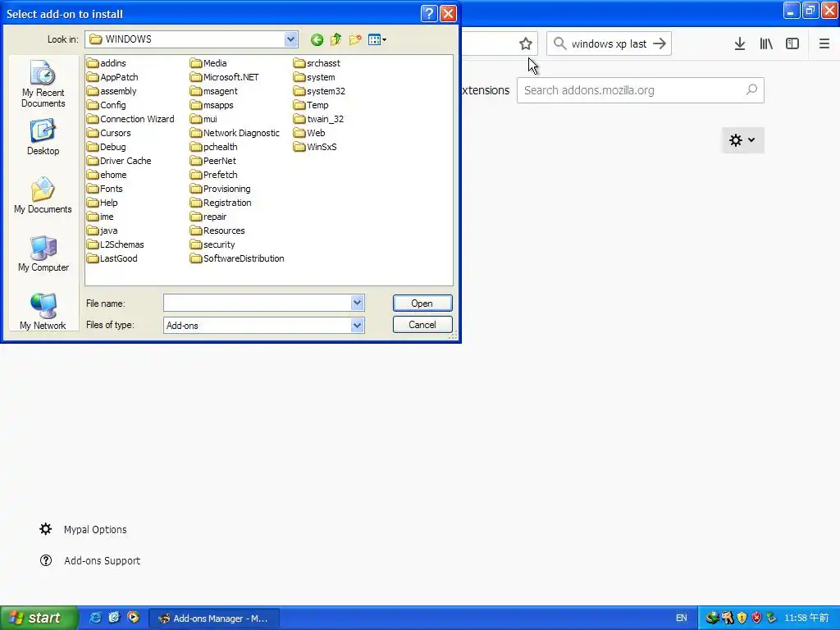Open Mypal Options link
The image size is (840, 630).
pos(95,529)
